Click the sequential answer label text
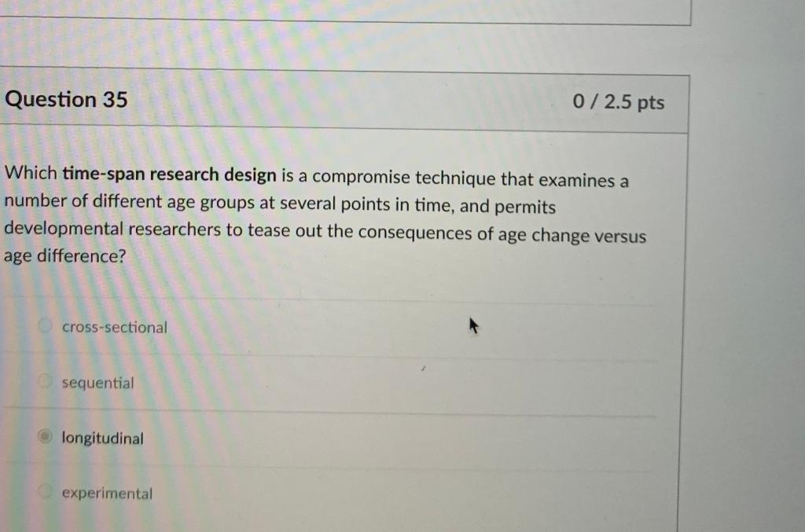This screenshot has width=805, height=532. [97, 383]
